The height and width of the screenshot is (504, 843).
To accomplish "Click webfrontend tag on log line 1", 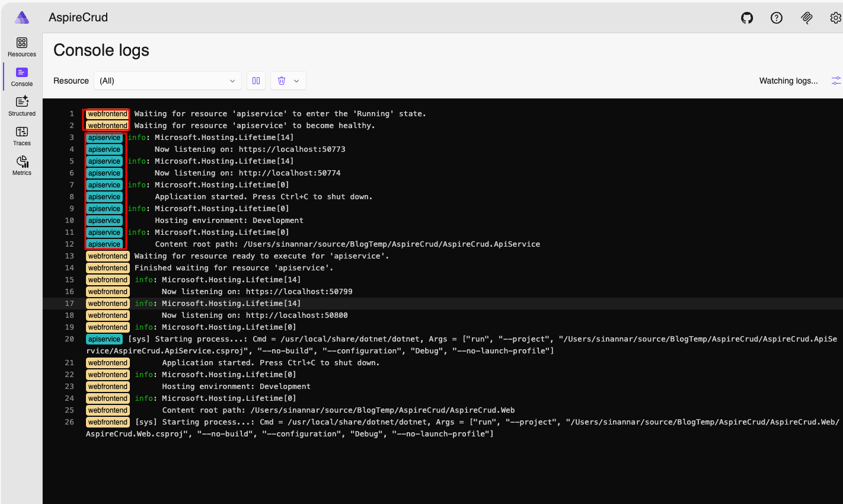I will tap(107, 114).
